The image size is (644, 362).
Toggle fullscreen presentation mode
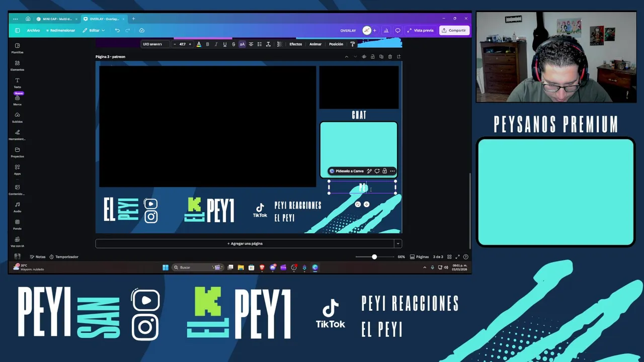[x=457, y=257]
